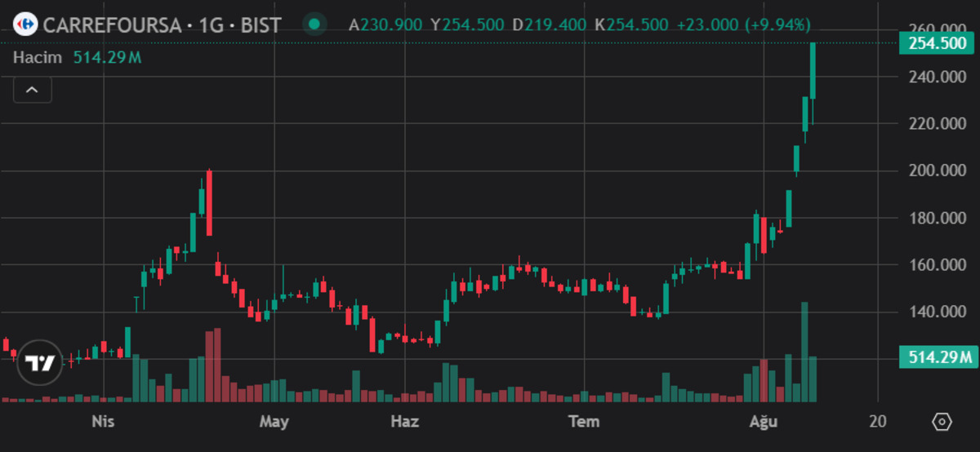Click the 260.000 price axis label
980x452 pixels.
point(937,30)
